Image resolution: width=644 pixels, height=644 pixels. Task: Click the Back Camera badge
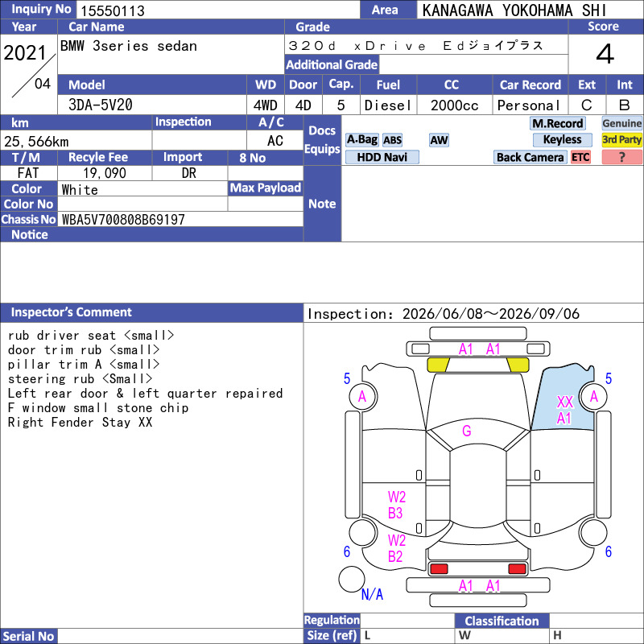(530, 157)
